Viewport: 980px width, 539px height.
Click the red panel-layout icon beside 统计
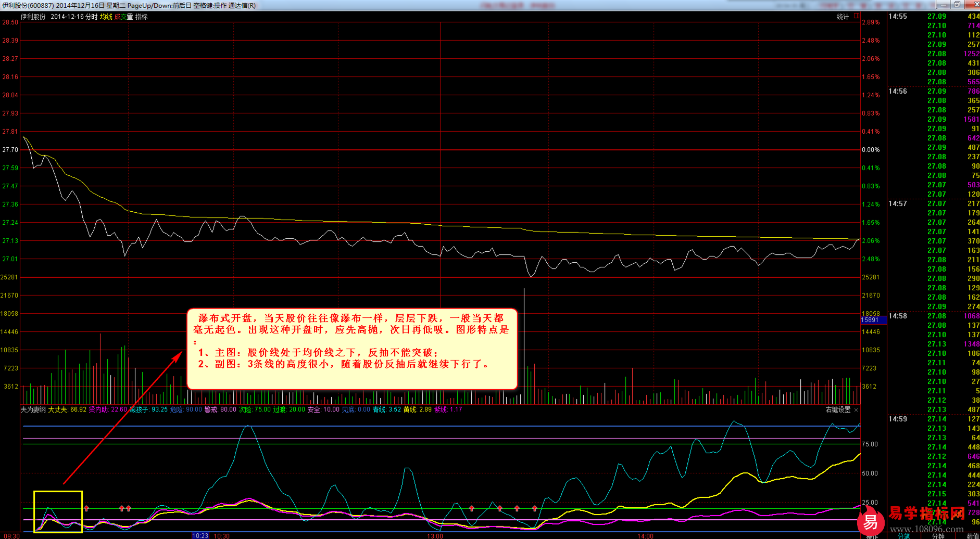point(857,16)
